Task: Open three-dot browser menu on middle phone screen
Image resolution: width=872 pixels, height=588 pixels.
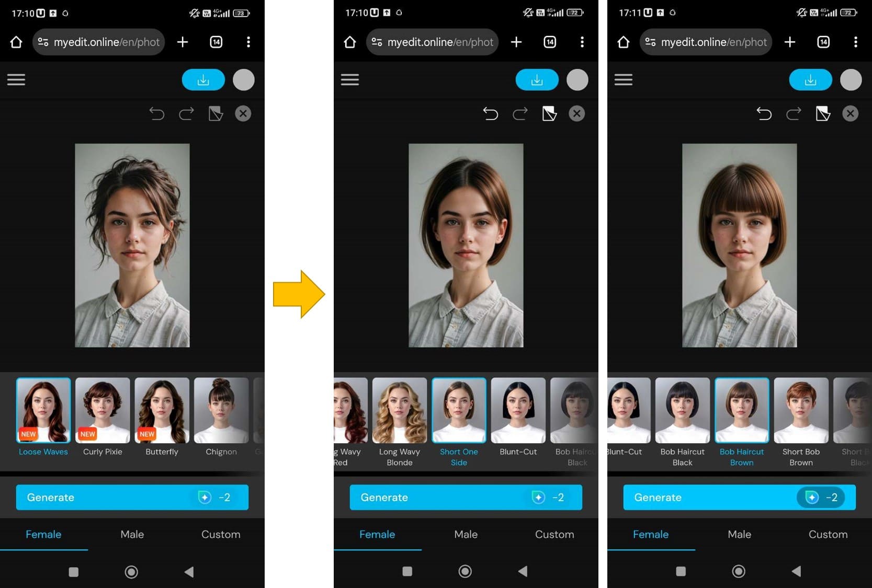Action: 582,42
